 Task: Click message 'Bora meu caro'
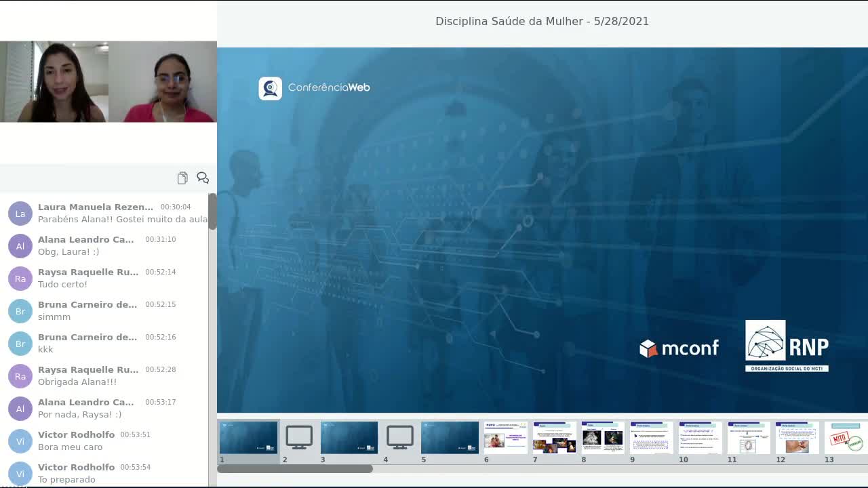(x=70, y=447)
